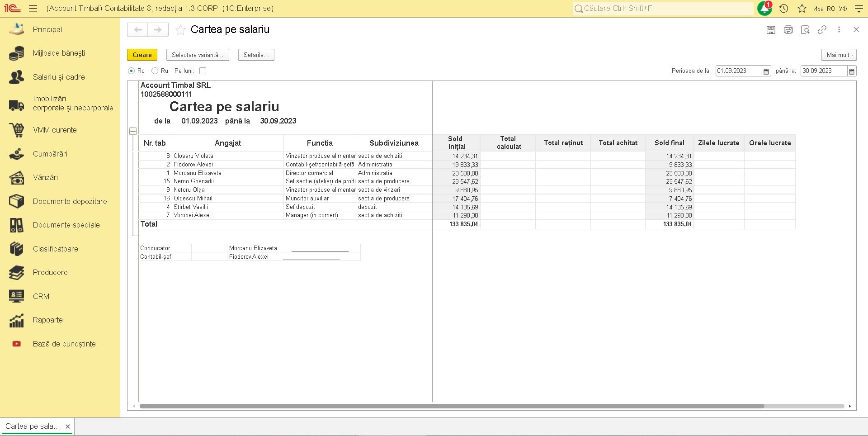Click the Selectare variantă button

[x=198, y=55]
